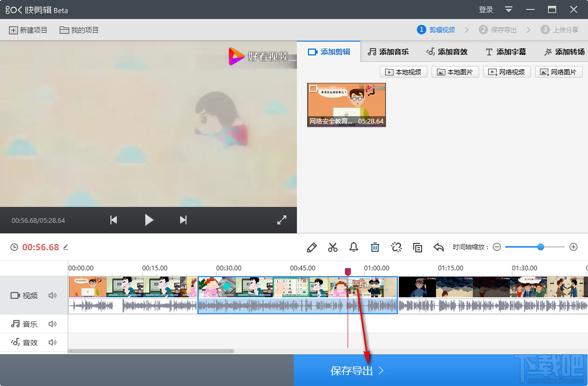588x386 pixels.
Task: Click the copy clip icon
Action: (x=417, y=247)
